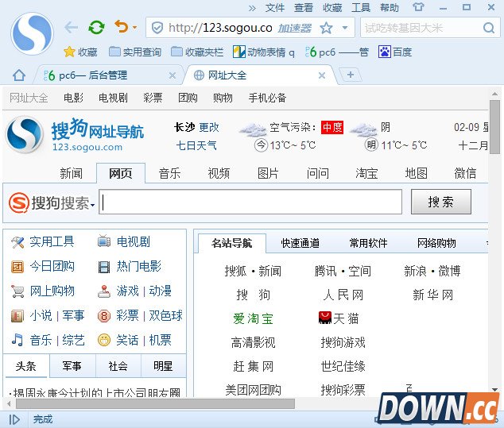Select the 地图 search tab
The width and height of the screenshot is (504, 428).
416,173
